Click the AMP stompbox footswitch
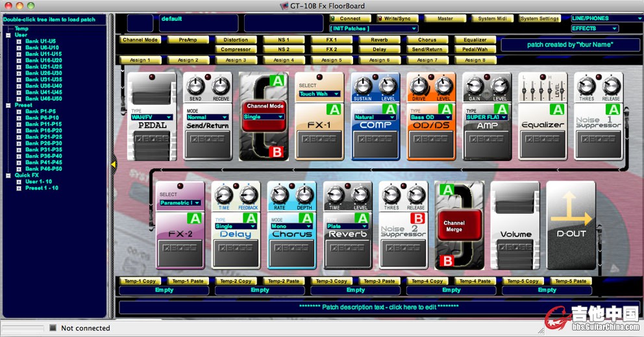This screenshot has width=644, height=337. click(487, 145)
